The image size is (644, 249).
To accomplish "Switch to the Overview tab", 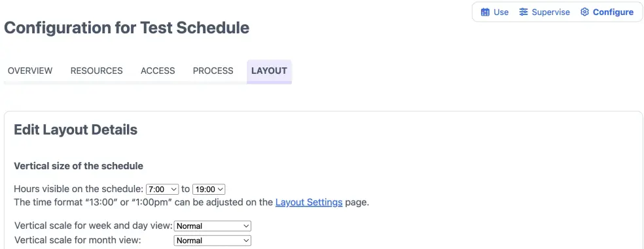I will pyautogui.click(x=30, y=71).
